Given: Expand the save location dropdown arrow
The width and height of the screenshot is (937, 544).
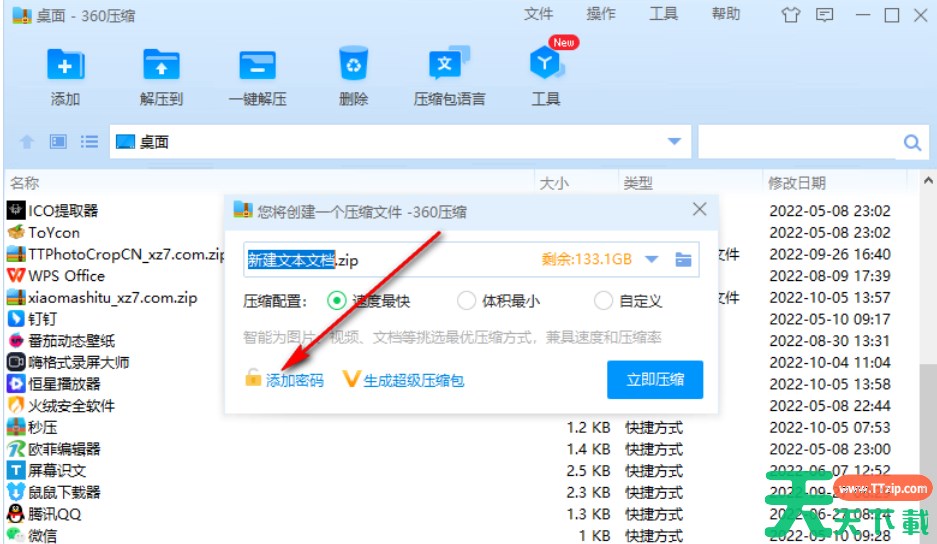Looking at the screenshot, I should (652, 260).
